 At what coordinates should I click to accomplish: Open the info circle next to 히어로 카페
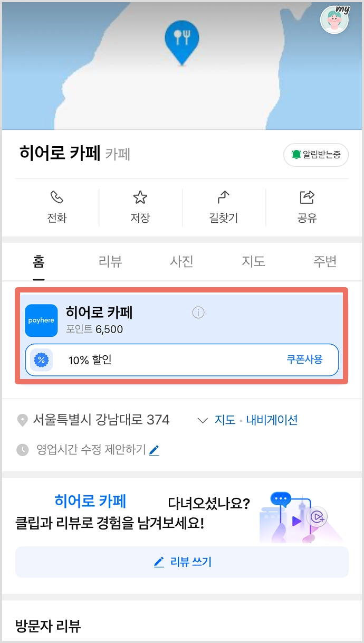(198, 313)
